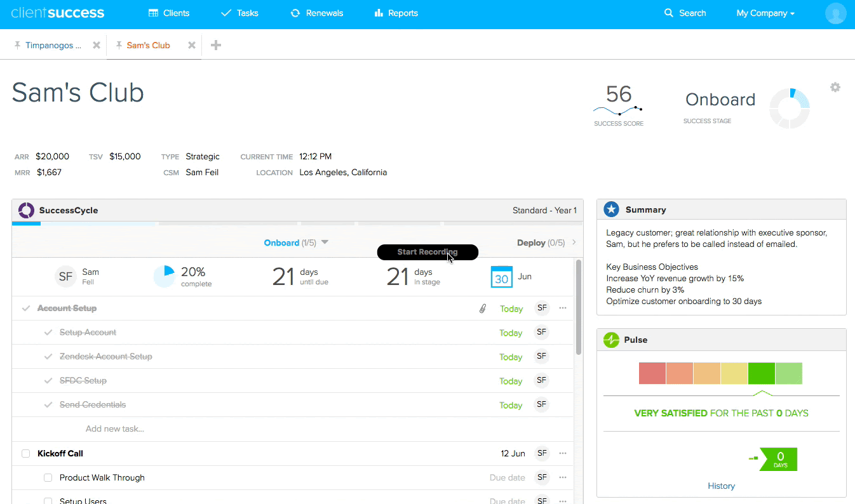855x504 pixels.
Task: Click the Add new task field
Action: point(114,429)
